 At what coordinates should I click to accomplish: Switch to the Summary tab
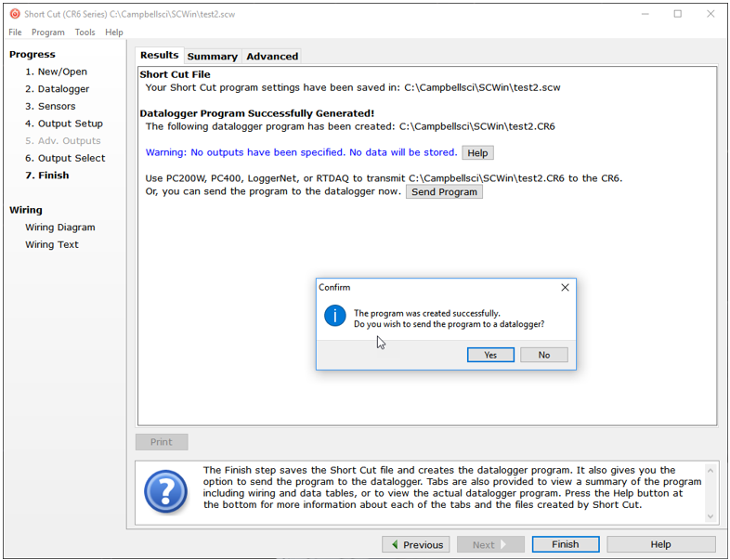[x=213, y=57]
